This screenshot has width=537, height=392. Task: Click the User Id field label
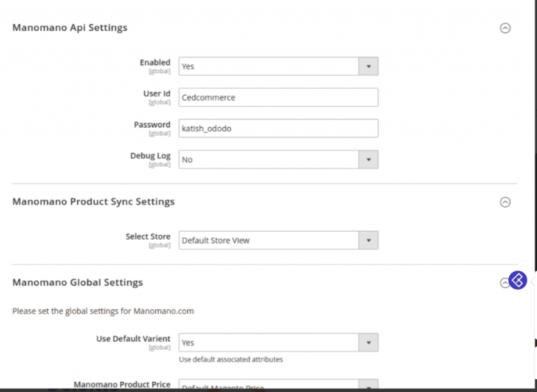pos(157,93)
